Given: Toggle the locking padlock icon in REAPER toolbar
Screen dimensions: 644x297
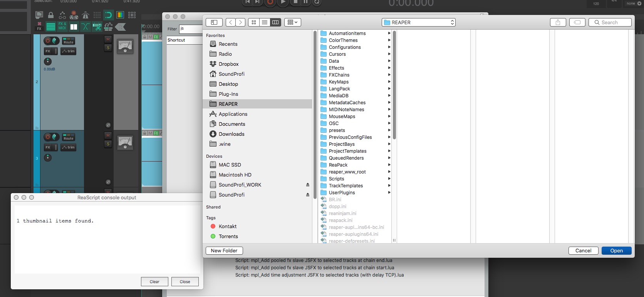Looking at the screenshot, I should (x=50, y=15).
